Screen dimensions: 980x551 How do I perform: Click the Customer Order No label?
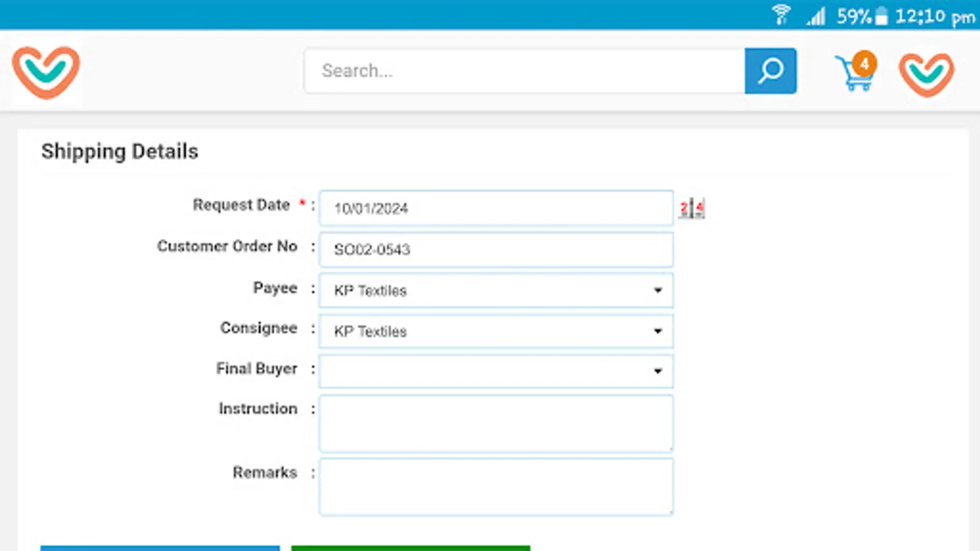coord(227,246)
